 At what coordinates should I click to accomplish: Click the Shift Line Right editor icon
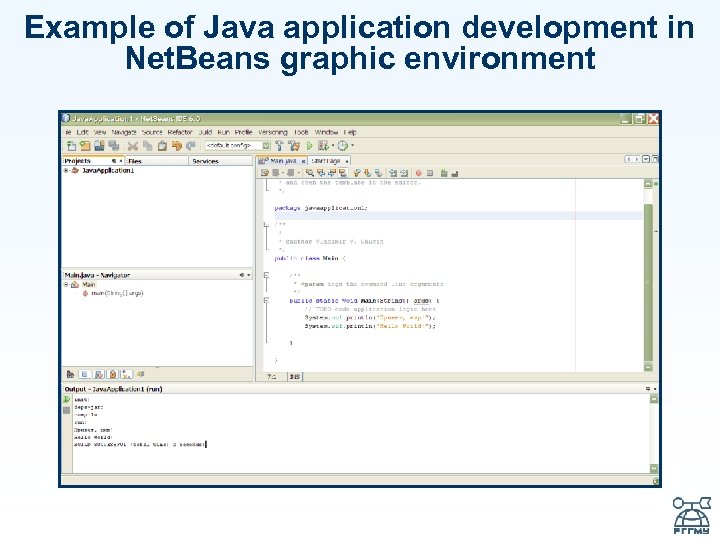click(404, 173)
